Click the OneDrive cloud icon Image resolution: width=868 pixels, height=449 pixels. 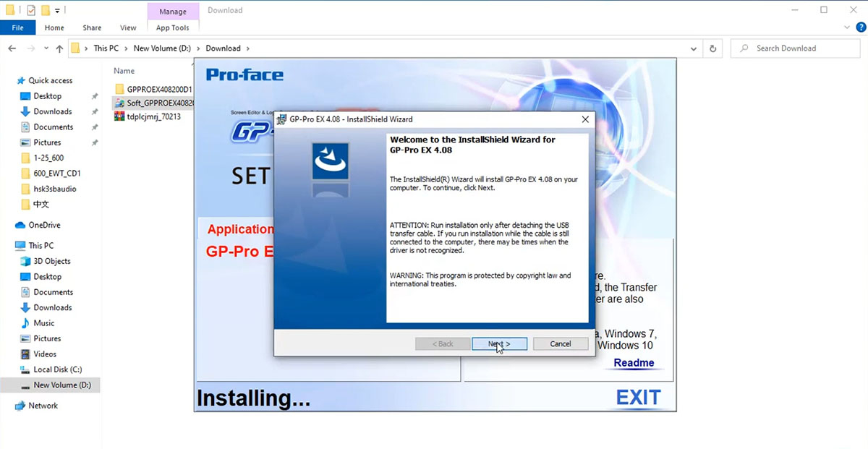coord(20,225)
